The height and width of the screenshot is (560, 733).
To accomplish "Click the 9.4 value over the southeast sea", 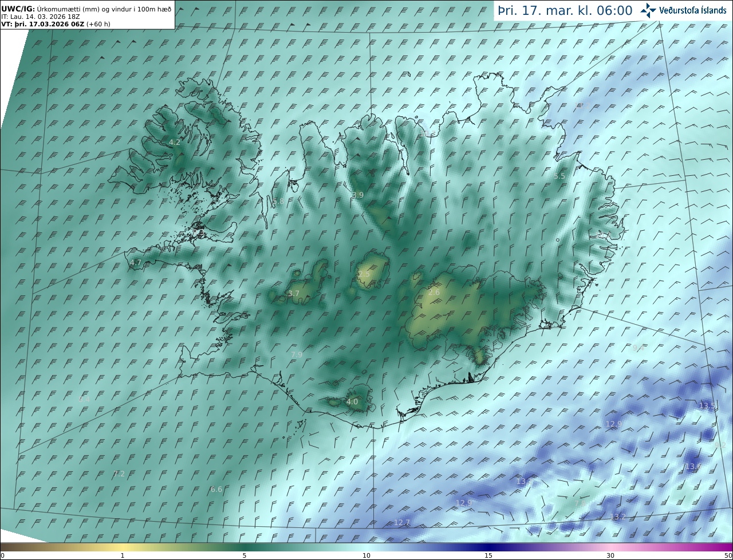I will coord(639,348).
